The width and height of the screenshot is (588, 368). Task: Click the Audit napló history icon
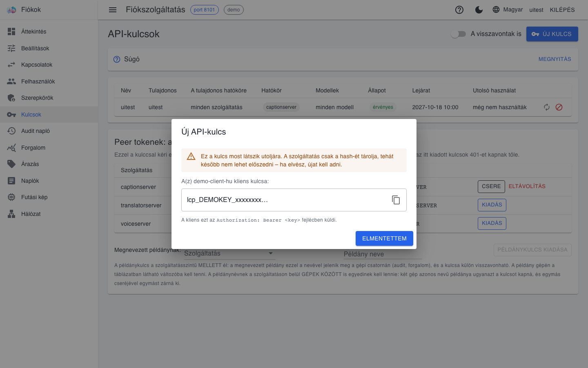pyautogui.click(x=11, y=131)
